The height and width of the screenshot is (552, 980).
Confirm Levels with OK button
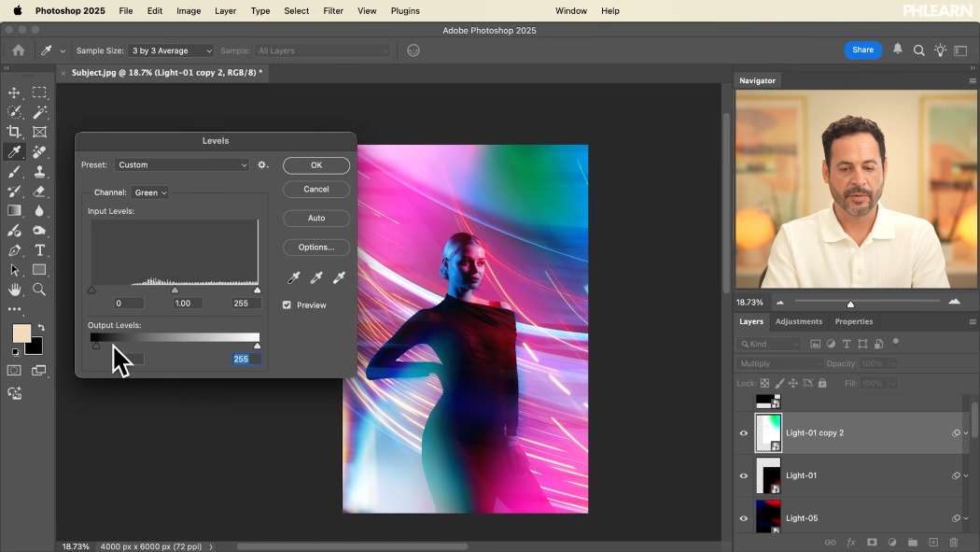[316, 165]
